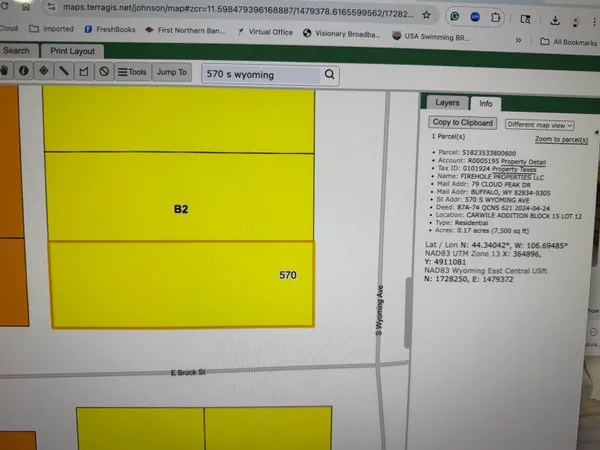Open the Print Layout tab
This screenshot has width=600, height=450.
[x=72, y=51]
